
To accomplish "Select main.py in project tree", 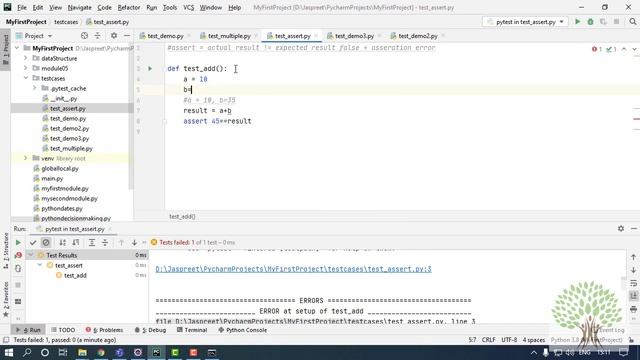I will pos(52,178).
